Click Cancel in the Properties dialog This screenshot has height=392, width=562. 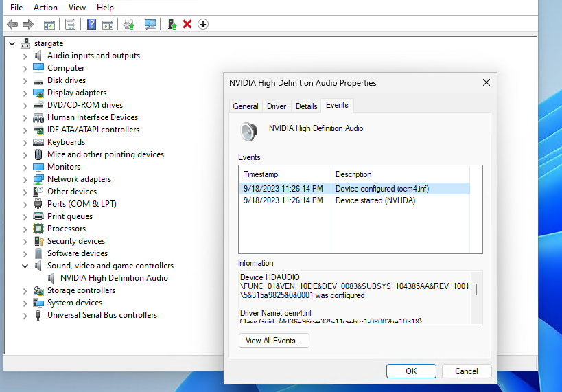click(x=467, y=371)
